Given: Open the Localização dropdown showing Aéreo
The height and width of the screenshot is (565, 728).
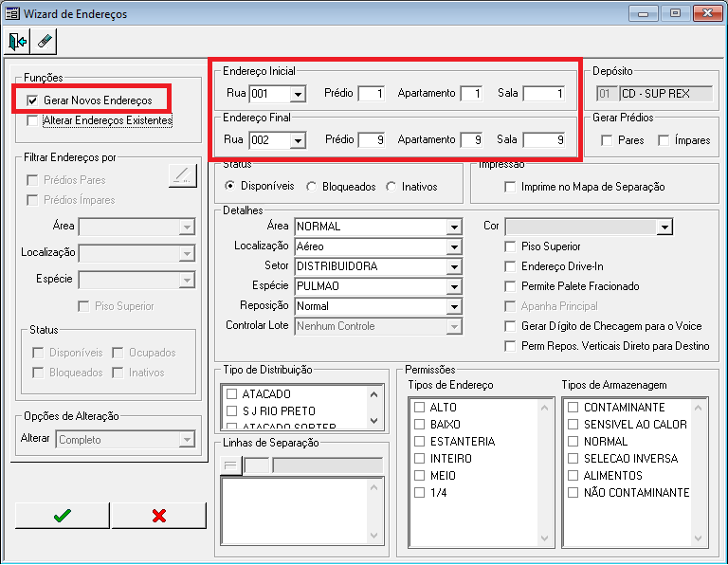Looking at the screenshot, I should [454, 247].
